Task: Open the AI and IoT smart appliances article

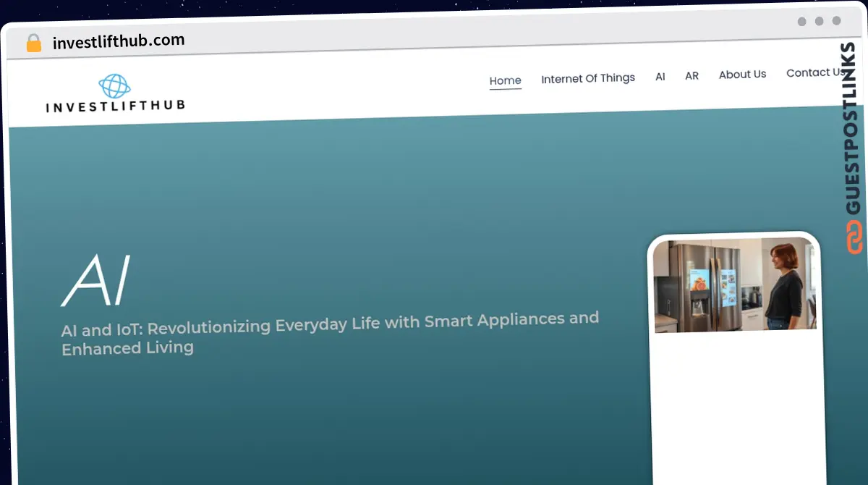Action: click(x=329, y=332)
